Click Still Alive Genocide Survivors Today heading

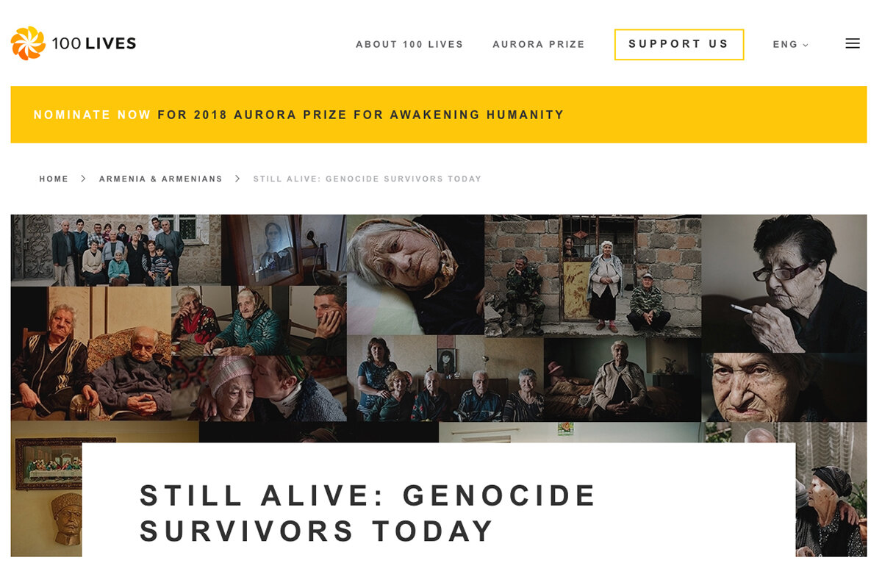coord(368,513)
